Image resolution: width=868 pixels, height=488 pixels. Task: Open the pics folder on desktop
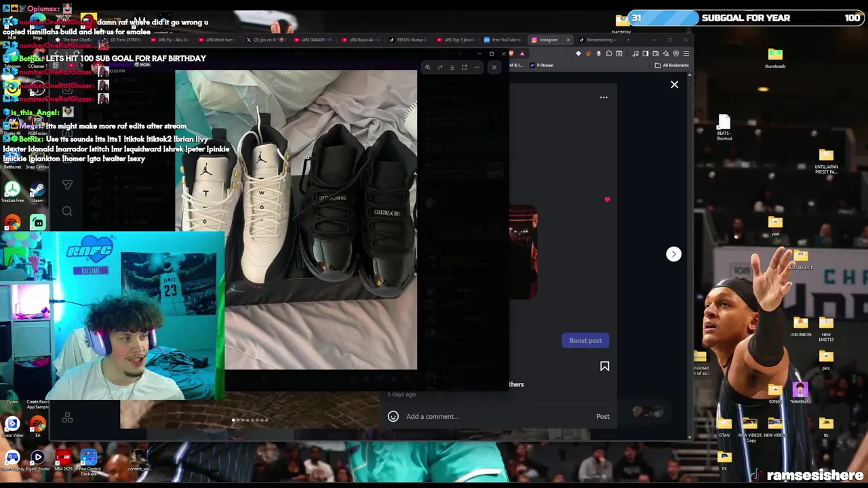(x=826, y=360)
